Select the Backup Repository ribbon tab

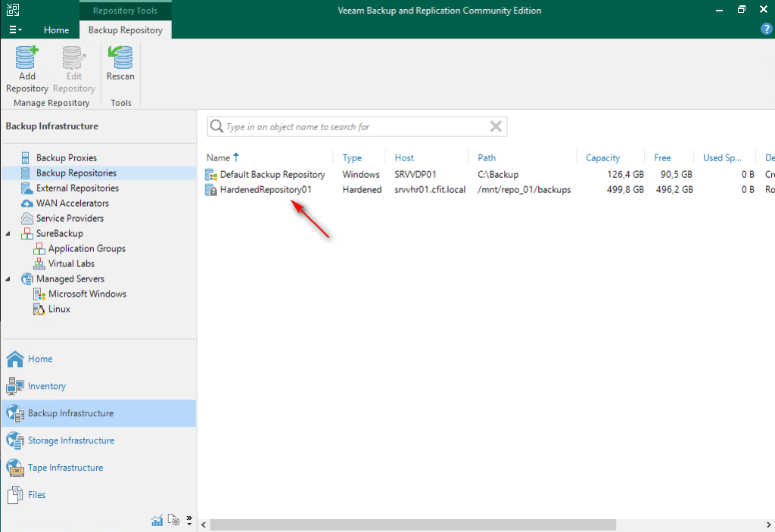[x=125, y=30]
